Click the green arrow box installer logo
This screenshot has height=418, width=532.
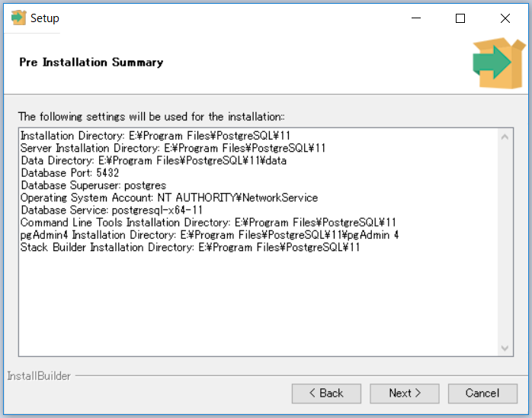[492, 63]
